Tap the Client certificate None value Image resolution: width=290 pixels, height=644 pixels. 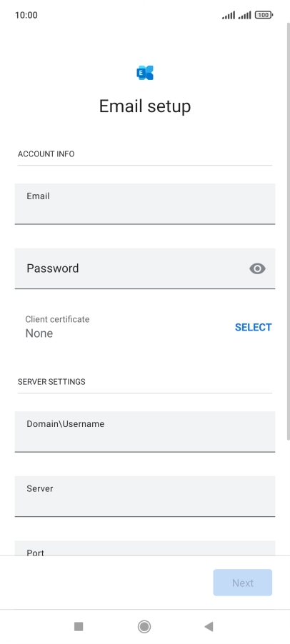click(39, 333)
